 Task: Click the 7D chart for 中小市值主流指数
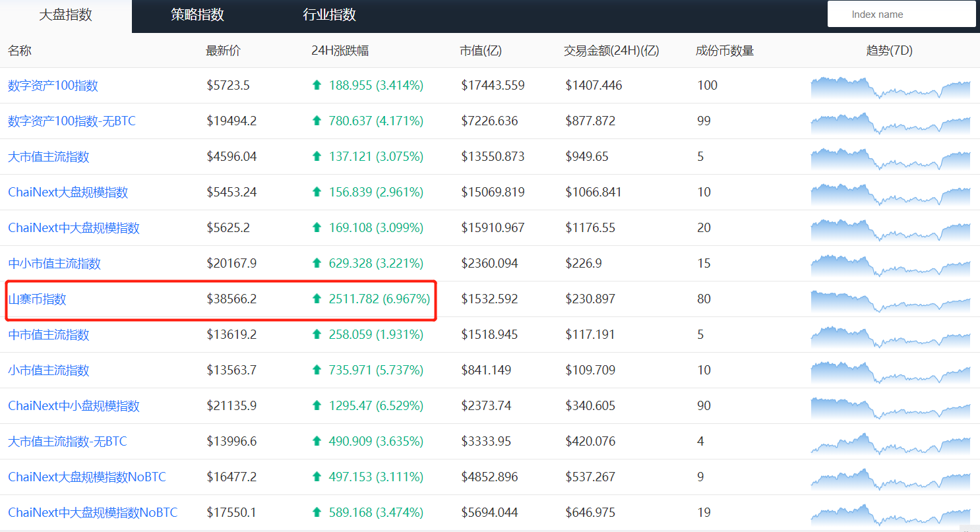pyautogui.click(x=890, y=265)
